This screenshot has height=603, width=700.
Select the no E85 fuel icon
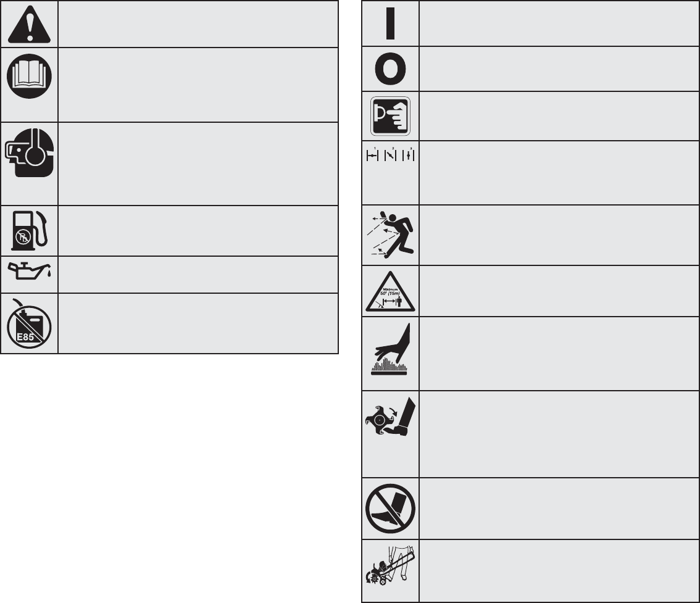[x=30, y=323]
